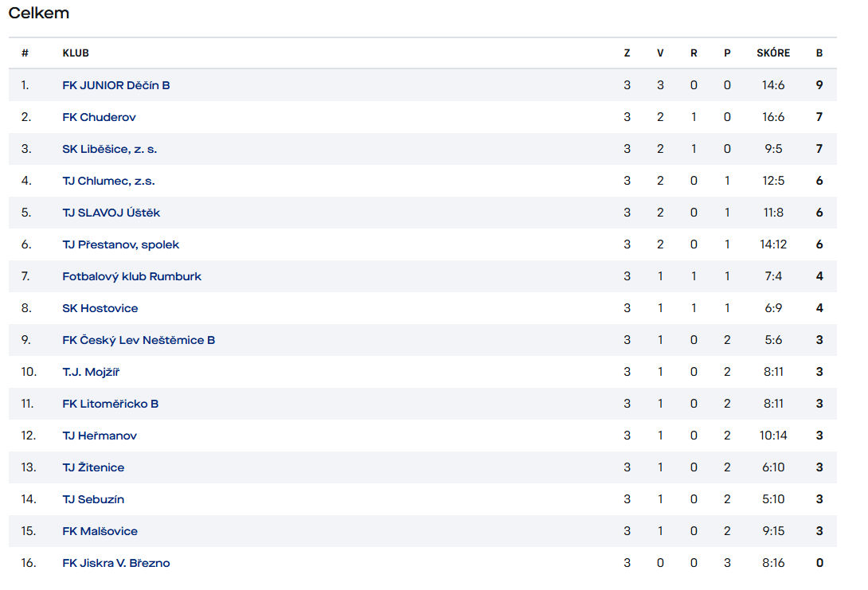Screen dimensions: 868x590
Task: Click Fotbalový klub Rumburk link
Action: (x=131, y=276)
